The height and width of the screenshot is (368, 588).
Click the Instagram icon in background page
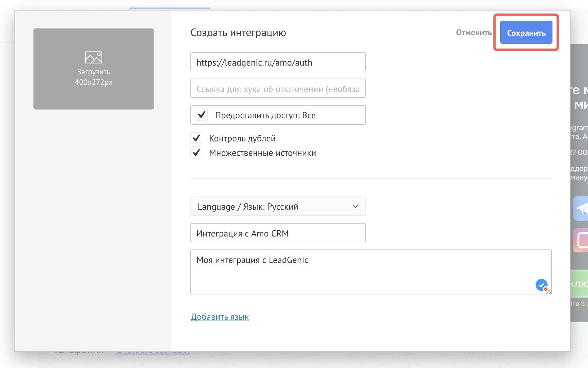click(580, 240)
